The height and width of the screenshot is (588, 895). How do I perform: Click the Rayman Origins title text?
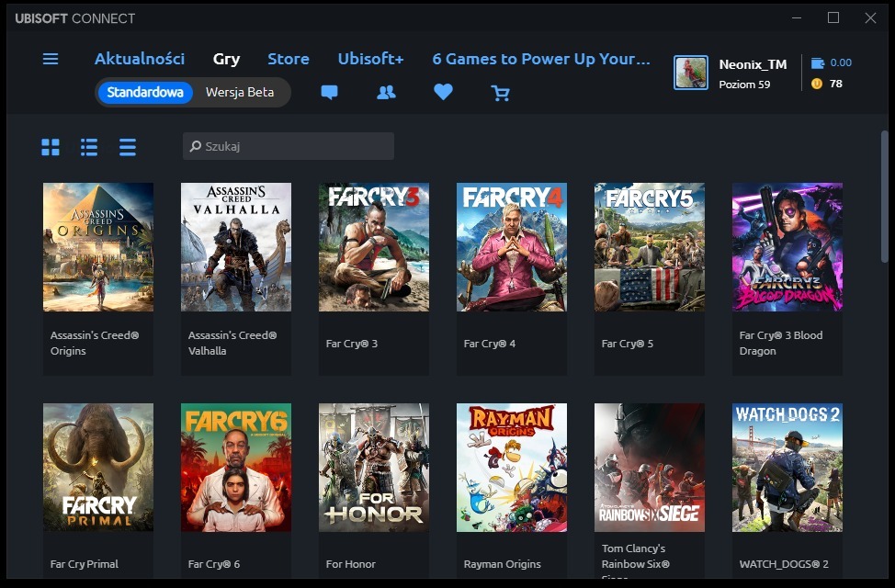pos(503,564)
